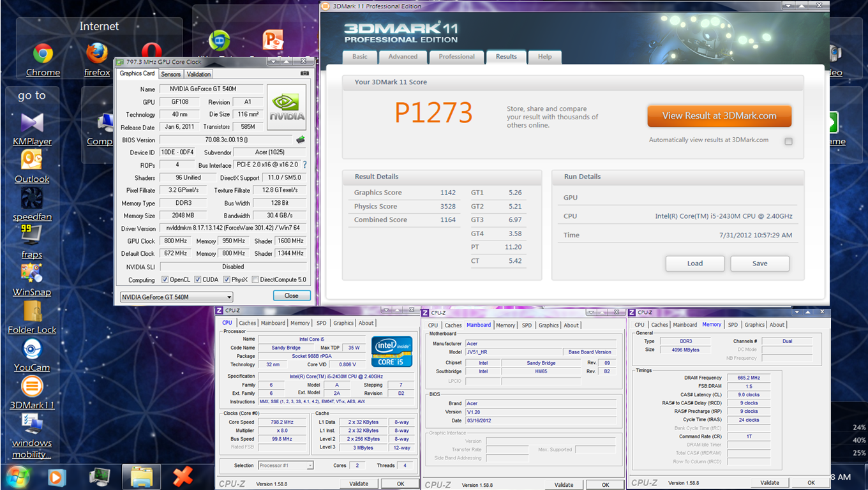868x490 pixels.
Task: Enable automatically view results at 3DMark.com
Action: 788,141
